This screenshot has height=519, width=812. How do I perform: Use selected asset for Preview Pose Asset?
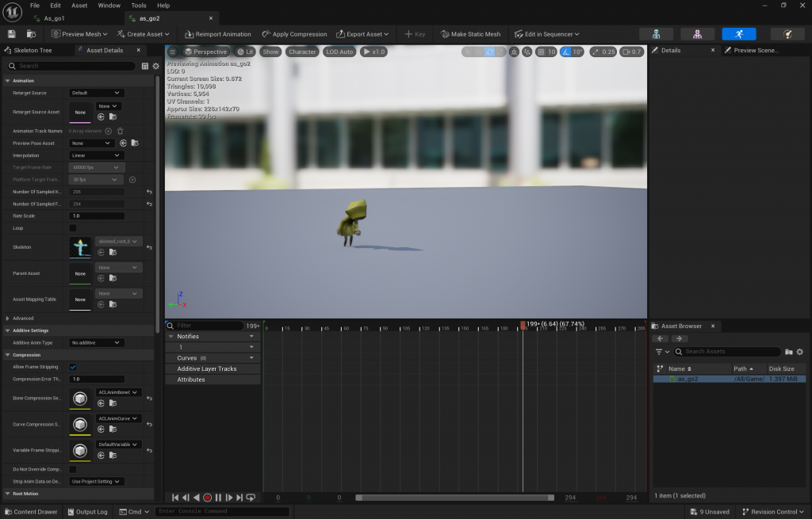[x=123, y=143]
